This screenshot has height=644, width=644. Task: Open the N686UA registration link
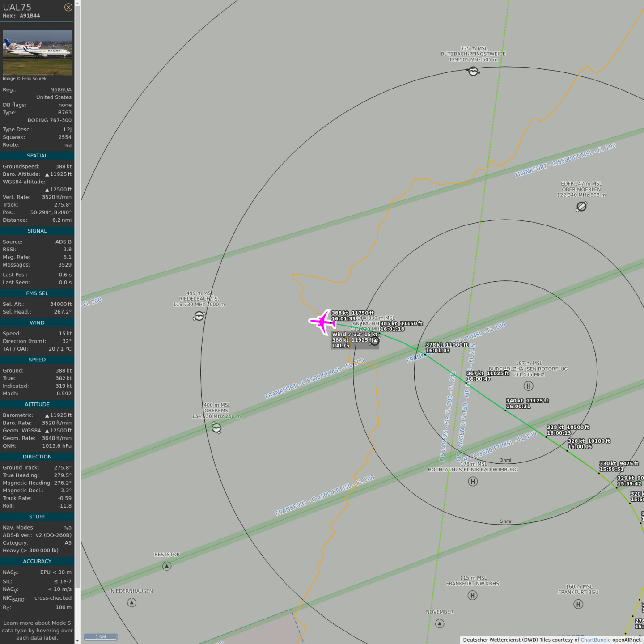coord(60,89)
